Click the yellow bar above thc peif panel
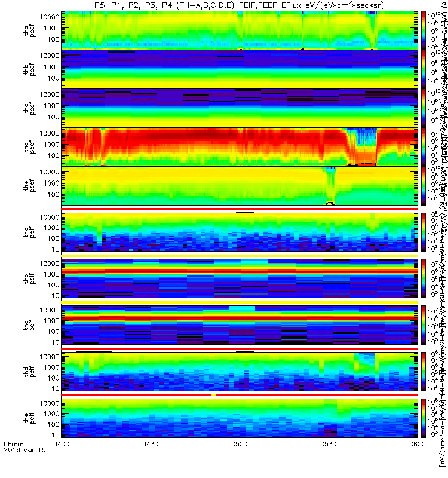The height and width of the screenshot is (478, 448). [x=240, y=302]
